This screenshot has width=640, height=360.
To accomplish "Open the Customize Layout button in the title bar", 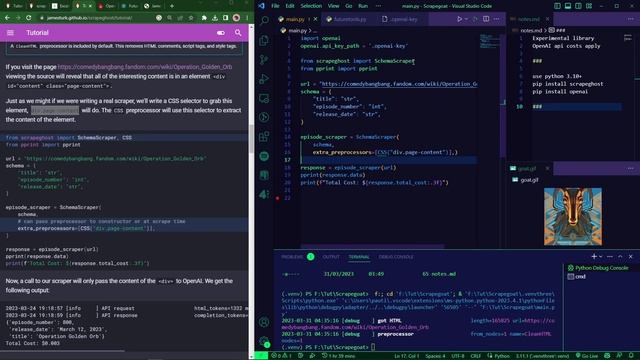I will click(x=589, y=6).
